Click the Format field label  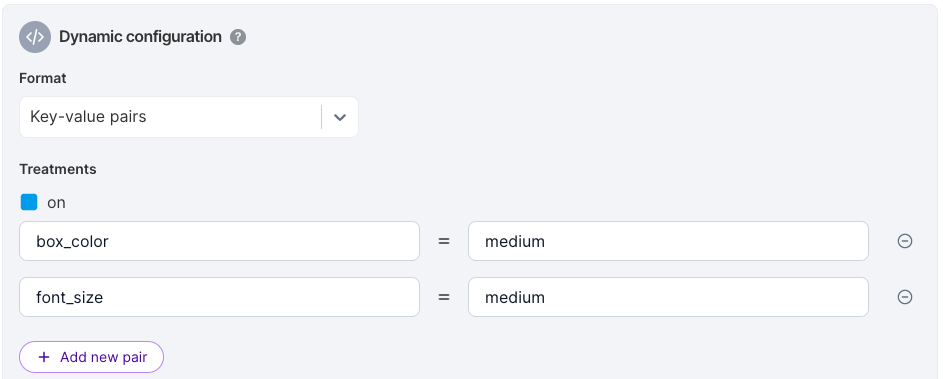(x=43, y=78)
